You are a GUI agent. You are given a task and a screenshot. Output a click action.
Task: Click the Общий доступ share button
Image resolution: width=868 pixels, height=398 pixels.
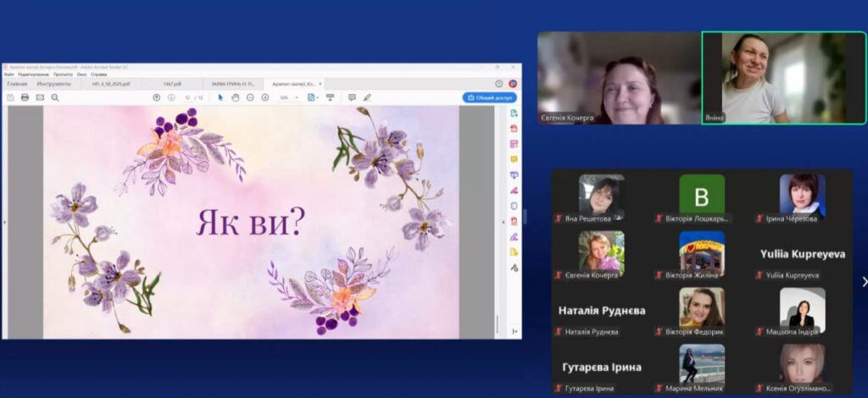click(x=489, y=97)
